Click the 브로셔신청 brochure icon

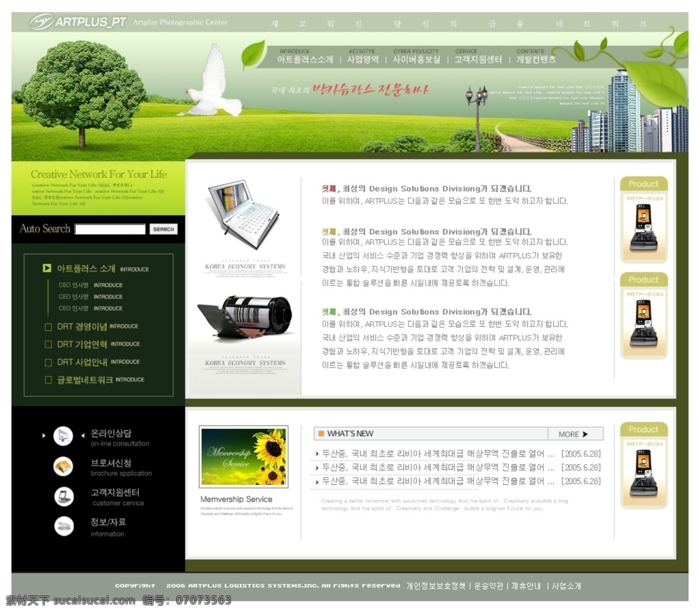pos(63,466)
